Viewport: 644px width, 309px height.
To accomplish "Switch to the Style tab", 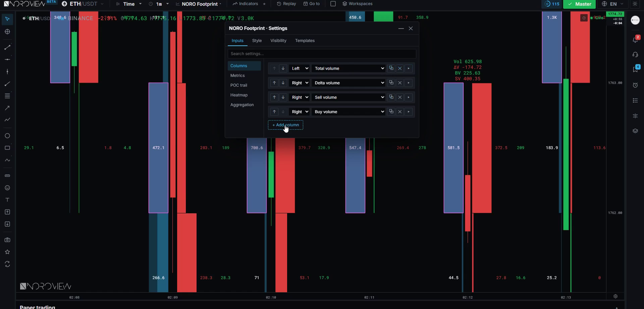I will [257, 41].
